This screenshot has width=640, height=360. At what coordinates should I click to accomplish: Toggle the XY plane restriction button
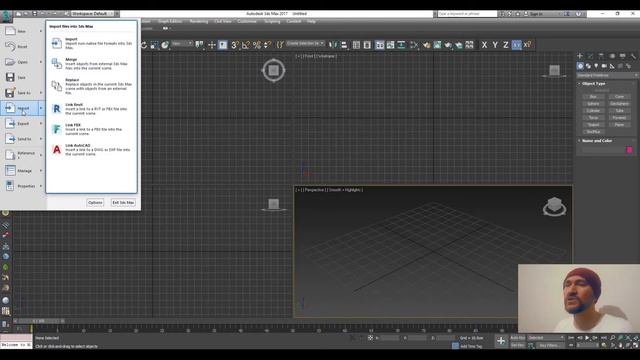click(x=517, y=45)
